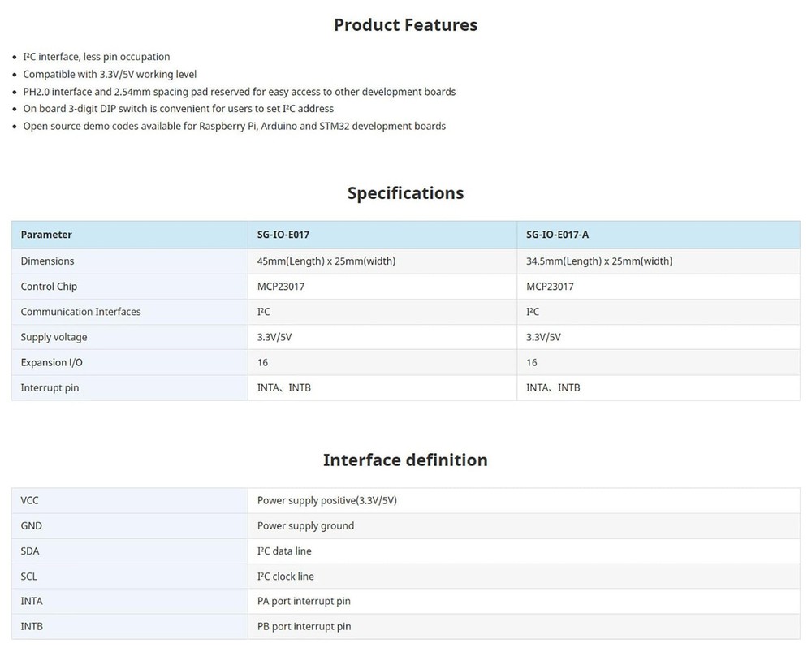Select the VCC row in interface table
812x648 pixels.
point(30,500)
